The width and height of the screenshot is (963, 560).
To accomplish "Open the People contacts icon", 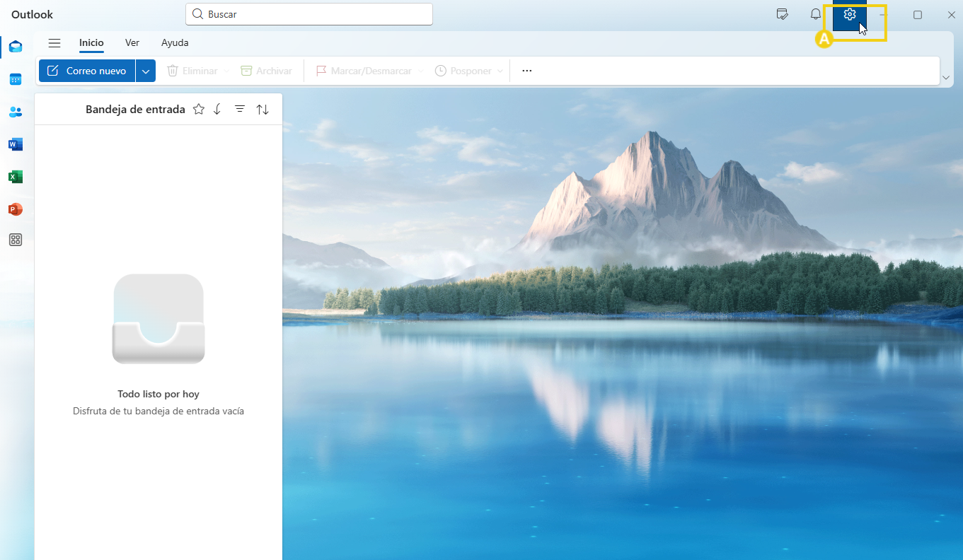I will point(16,112).
